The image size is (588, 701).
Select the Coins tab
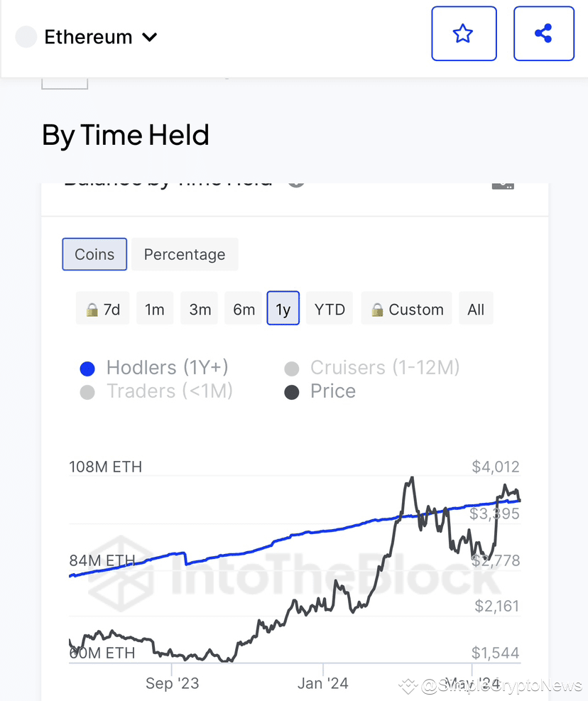tap(94, 254)
